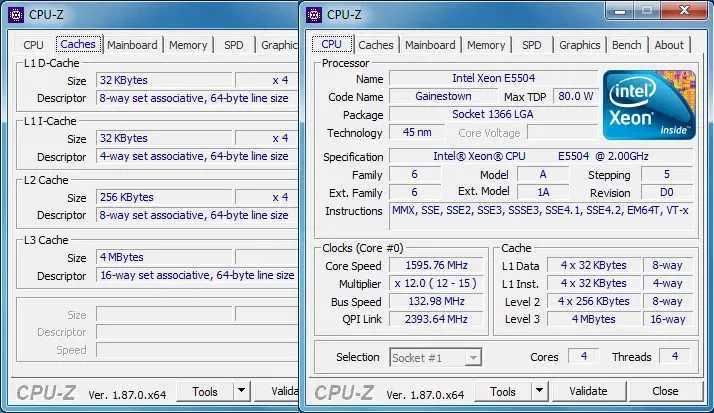
Task: Click the Technology value '45 nm'
Action: pos(417,133)
